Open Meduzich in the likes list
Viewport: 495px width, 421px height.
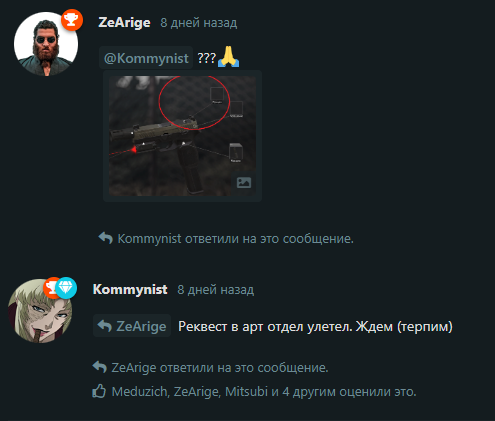(139, 391)
